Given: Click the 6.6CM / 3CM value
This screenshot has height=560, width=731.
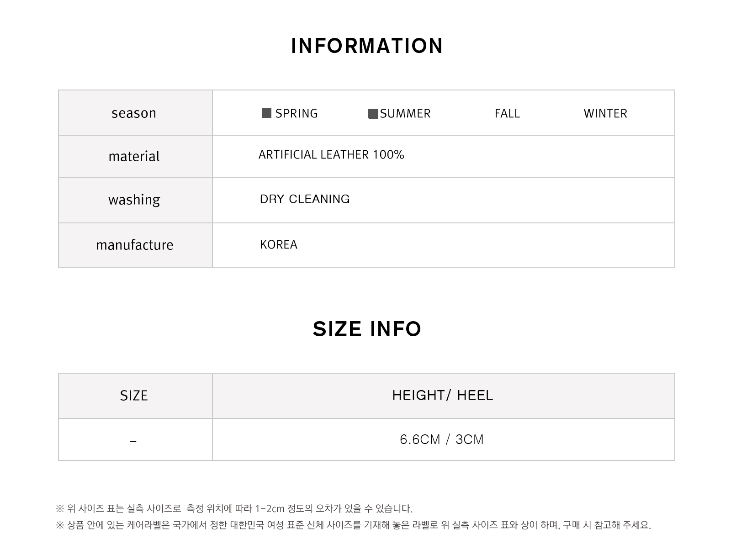Looking at the screenshot, I should coord(442,439).
